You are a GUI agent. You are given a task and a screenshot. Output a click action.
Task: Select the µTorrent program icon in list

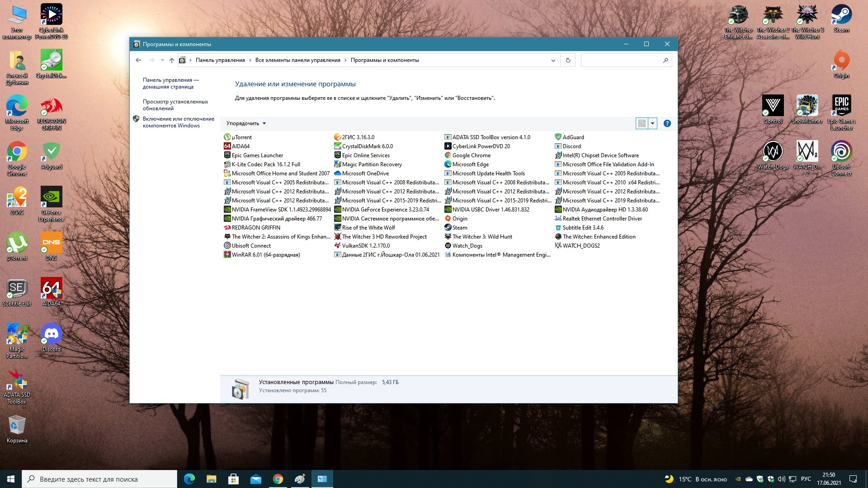click(x=227, y=137)
